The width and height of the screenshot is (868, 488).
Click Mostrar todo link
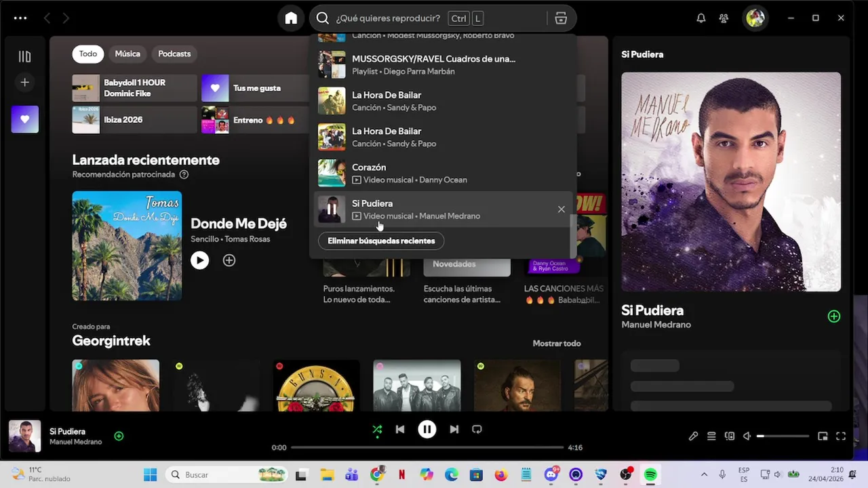557,344
